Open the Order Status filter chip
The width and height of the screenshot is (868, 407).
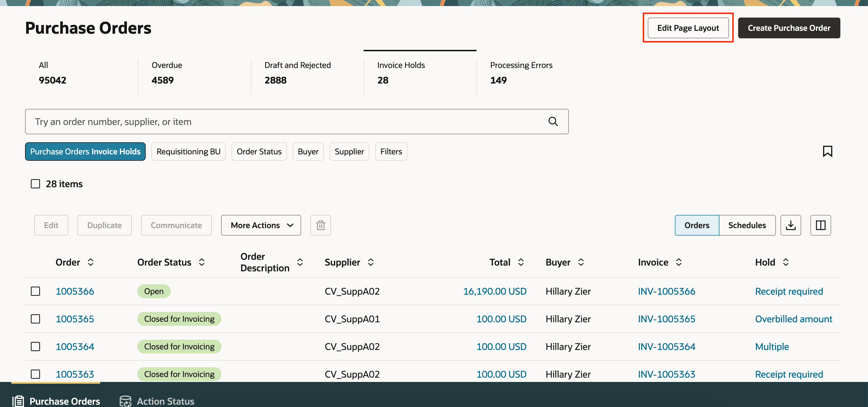click(259, 152)
